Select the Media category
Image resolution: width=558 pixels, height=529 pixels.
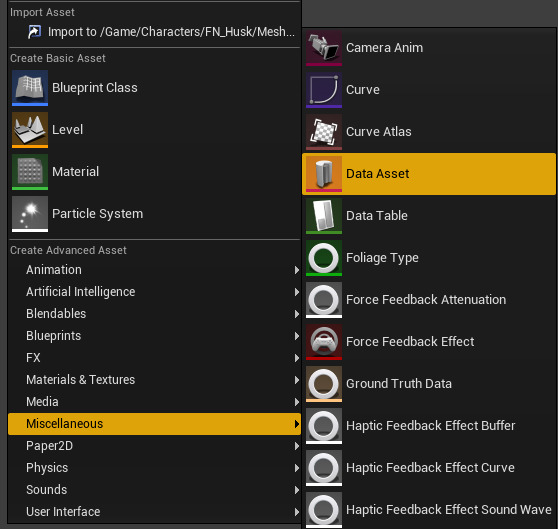(x=154, y=402)
